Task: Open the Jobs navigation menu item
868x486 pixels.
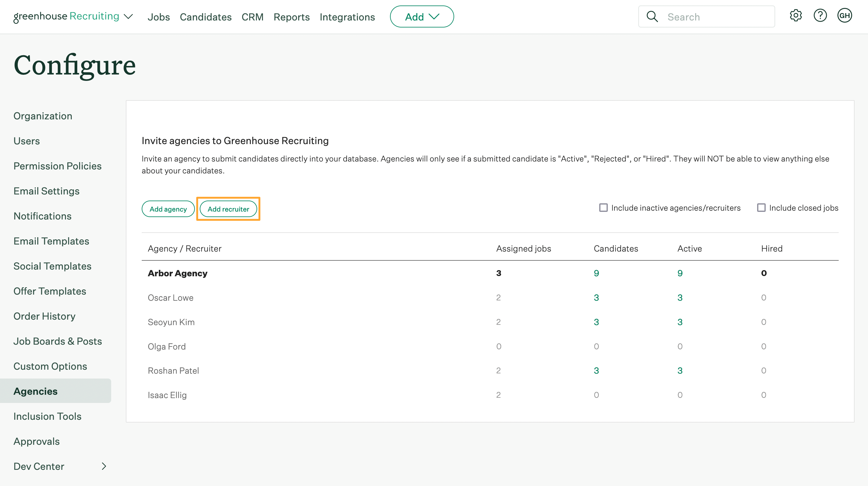Action: click(x=158, y=17)
